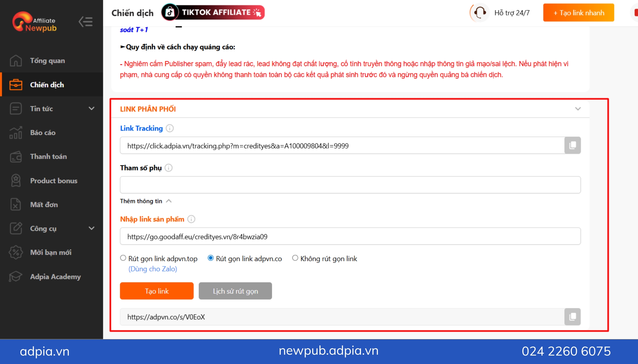This screenshot has height=364, width=638.
Task: Expand the Tin tức menu chevron
Action: pos(92,108)
